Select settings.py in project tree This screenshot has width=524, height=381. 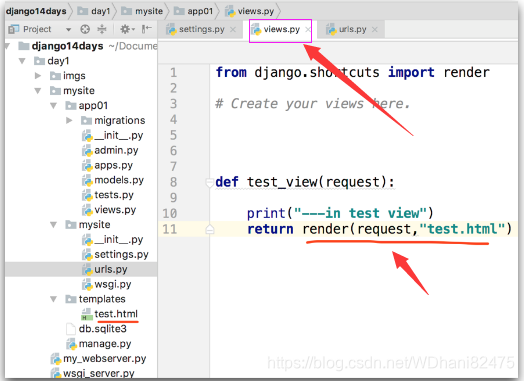pos(121,255)
